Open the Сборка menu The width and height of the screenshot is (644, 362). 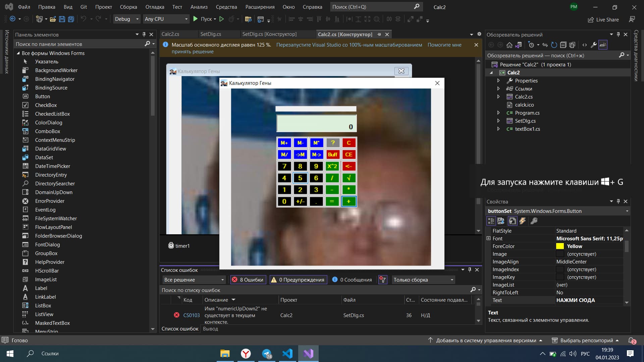tap(128, 7)
